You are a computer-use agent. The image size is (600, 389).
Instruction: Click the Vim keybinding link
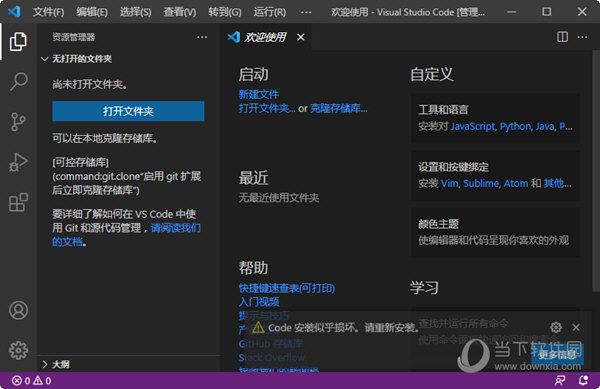click(449, 183)
